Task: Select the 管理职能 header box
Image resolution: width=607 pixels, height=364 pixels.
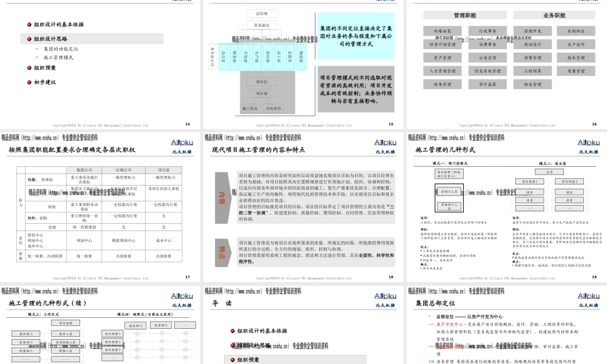Action: (x=465, y=15)
